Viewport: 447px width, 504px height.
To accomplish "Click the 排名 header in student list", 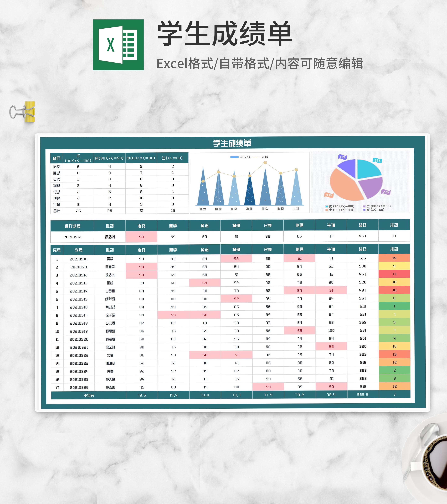I will (394, 249).
